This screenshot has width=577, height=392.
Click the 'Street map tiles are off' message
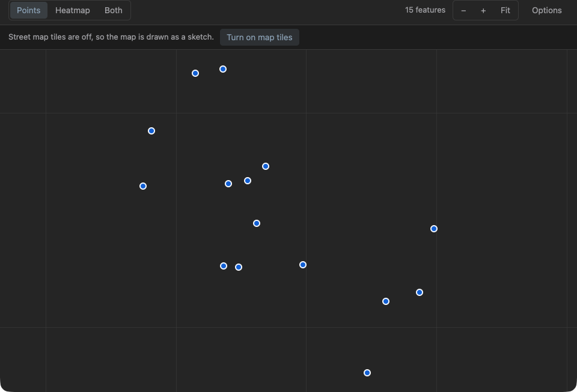point(111,37)
